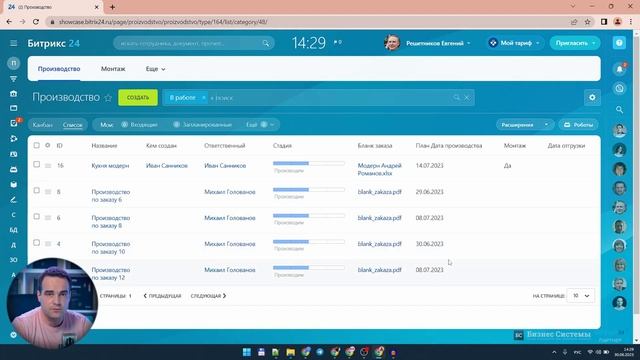Clear the filter with the X icon
Image resolution: width=640 pixels, height=360 pixels.
[467, 98]
